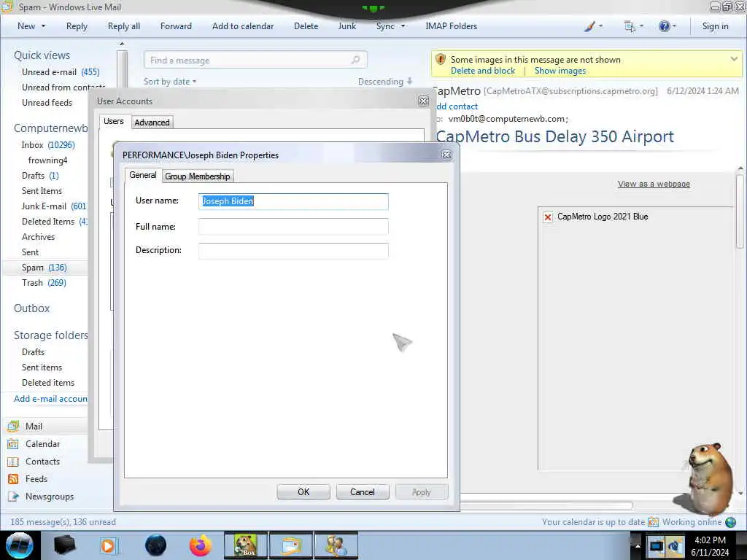Open the Help question mark icon
Viewport: 747px width, 560px height.
[x=664, y=26]
